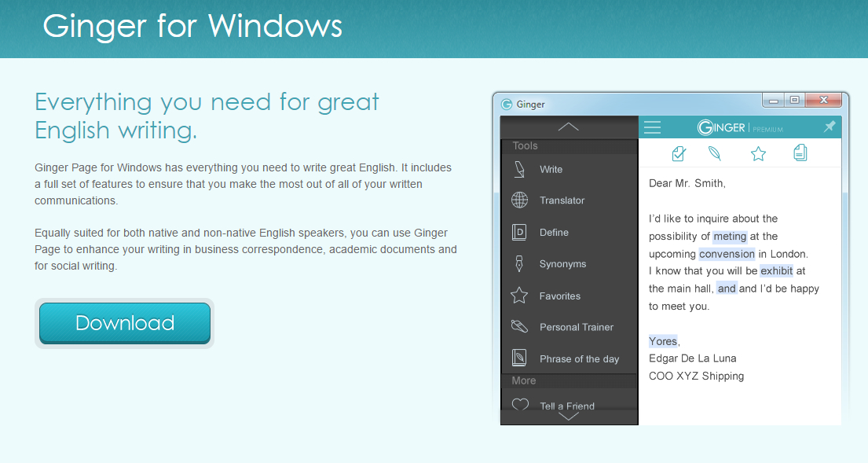868x463 pixels.
Task: Click the star toolbar icon above the letter
Action: (x=758, y=153)
